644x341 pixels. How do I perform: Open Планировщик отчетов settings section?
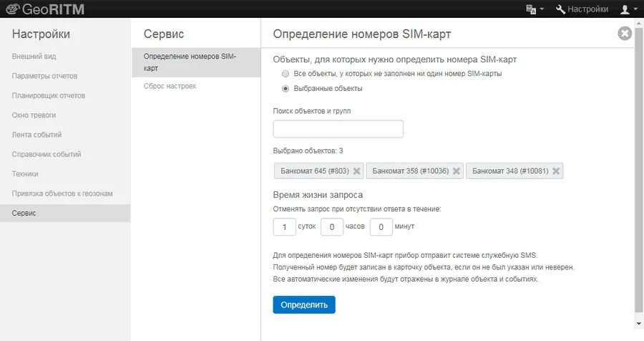(x=49, y=95)
